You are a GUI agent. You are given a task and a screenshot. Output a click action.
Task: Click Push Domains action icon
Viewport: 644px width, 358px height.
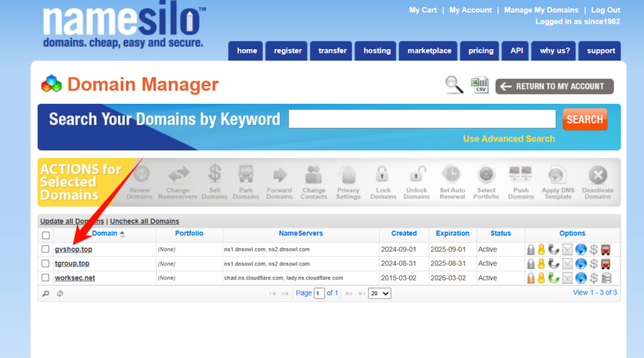coord(520,174)
